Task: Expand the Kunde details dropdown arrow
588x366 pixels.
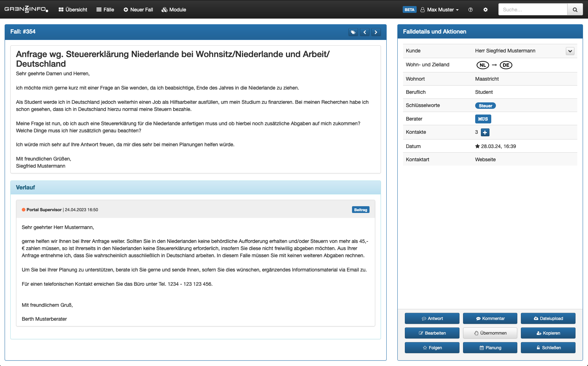Action: pos(570,51)
